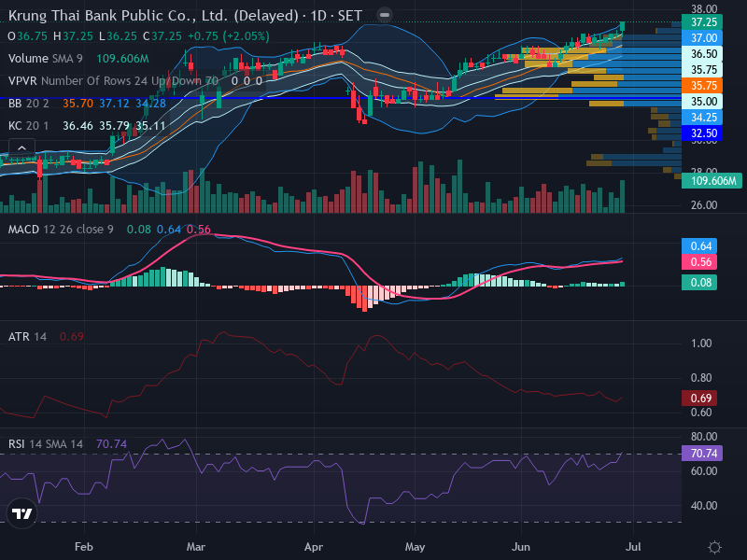Click the 35.00 white price label

pyautogui.click(x=702, y=102)
